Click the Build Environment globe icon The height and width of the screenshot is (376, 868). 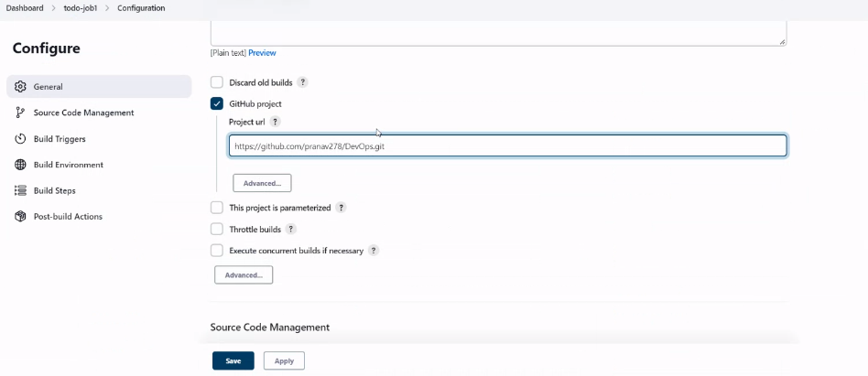pyautogui.click(x=20, y=165)
